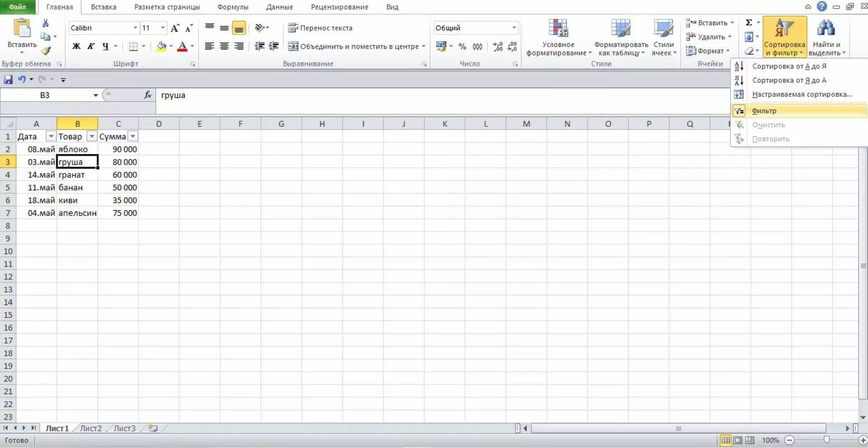Click the zoom slider handle

[826, 440]
